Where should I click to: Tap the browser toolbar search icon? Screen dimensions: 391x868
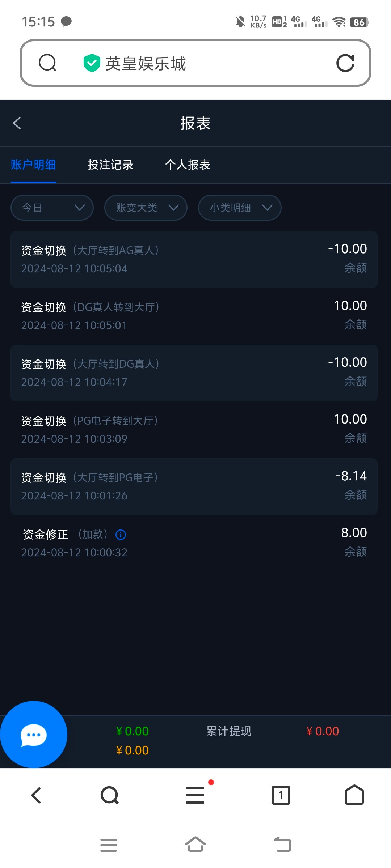click(x=110, y=795)
